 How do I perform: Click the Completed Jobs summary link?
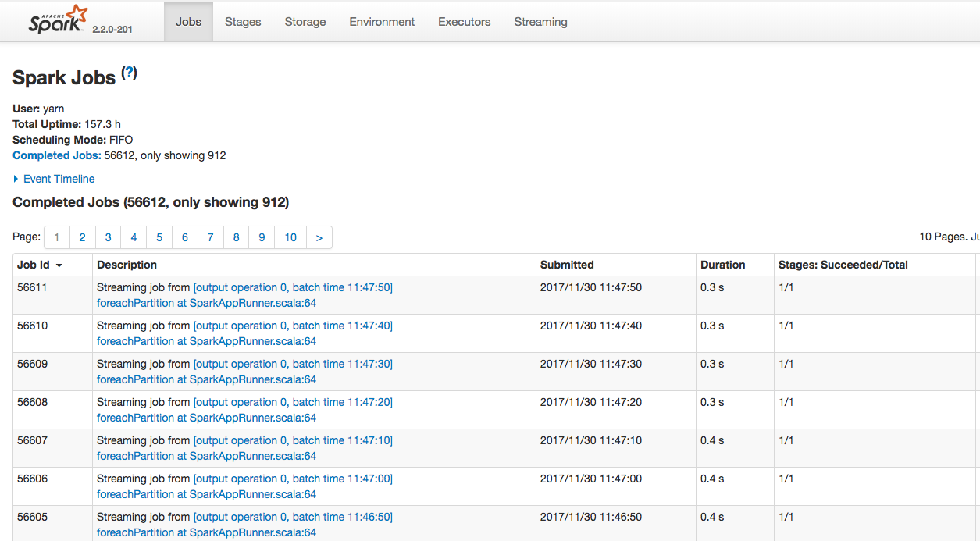[x=57, y=155]
